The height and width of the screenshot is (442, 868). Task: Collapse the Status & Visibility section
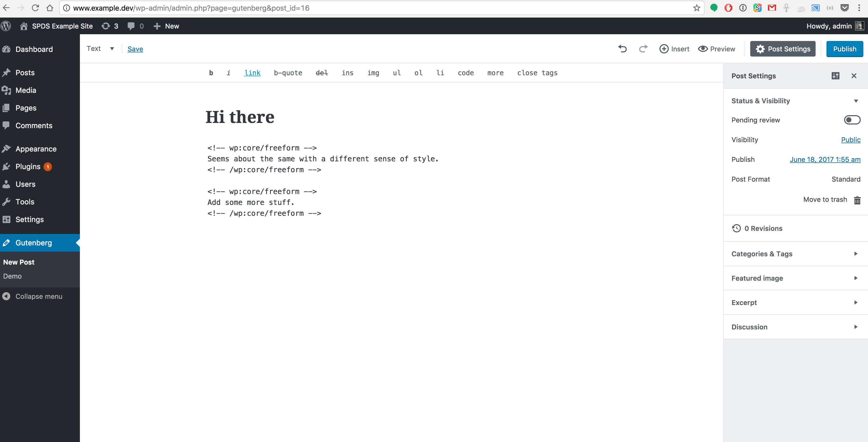coord(856,101)
